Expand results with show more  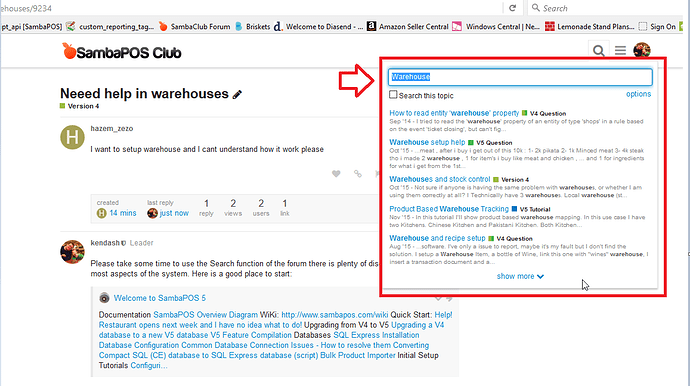tap(520, 276)
